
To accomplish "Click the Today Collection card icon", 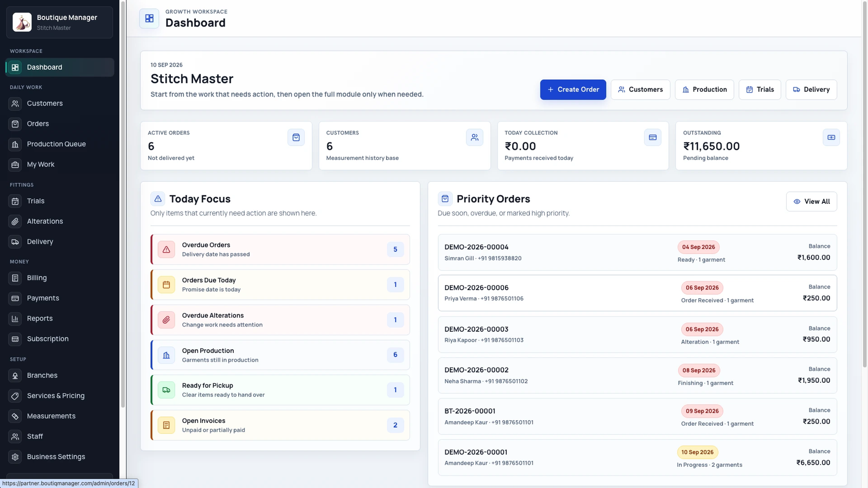I will (x=653, y=138).
